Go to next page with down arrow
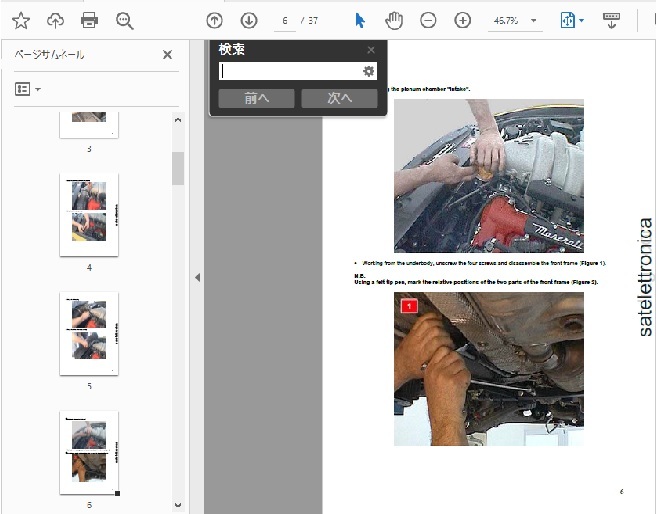Viewport: 656px width, 514px height. coord(249,20)
